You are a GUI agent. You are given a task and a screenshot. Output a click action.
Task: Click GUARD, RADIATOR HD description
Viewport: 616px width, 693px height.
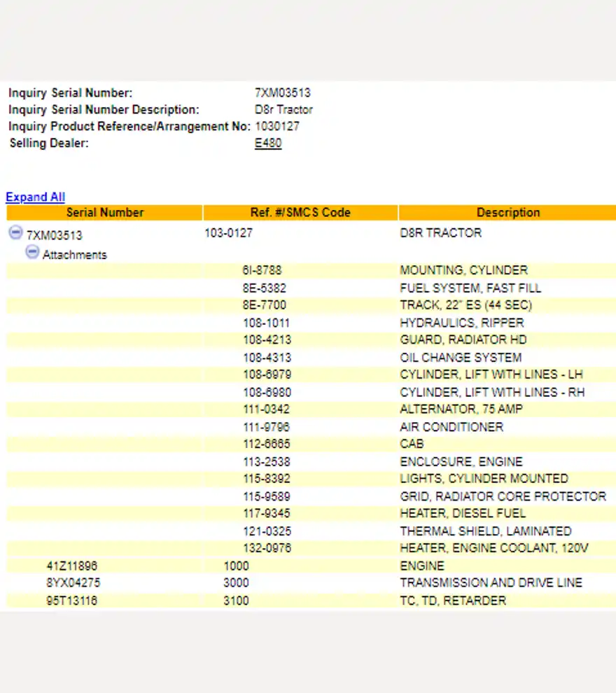[x=463, y=340]
